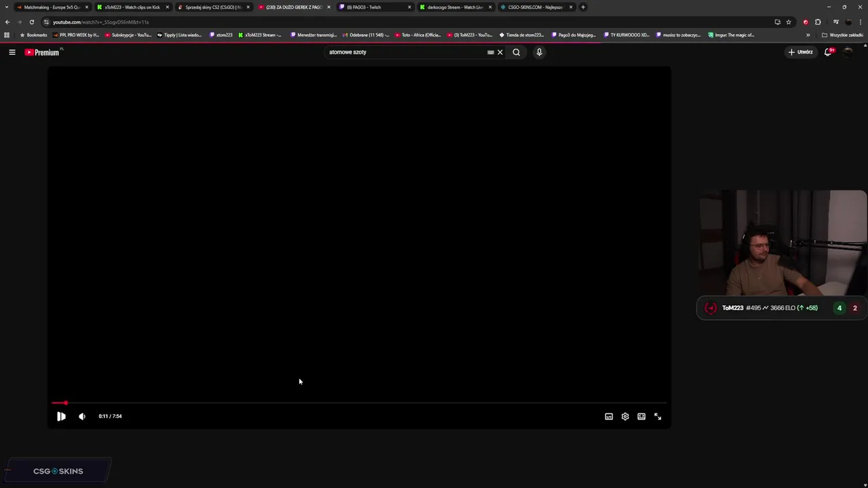Go forward with browser forward arrow

pyautogui.click(x=20, y=22)
